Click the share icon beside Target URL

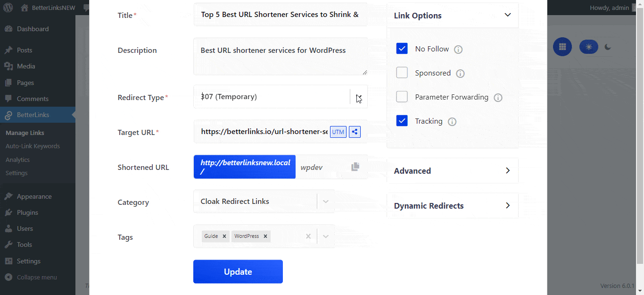tap(355, 132)
